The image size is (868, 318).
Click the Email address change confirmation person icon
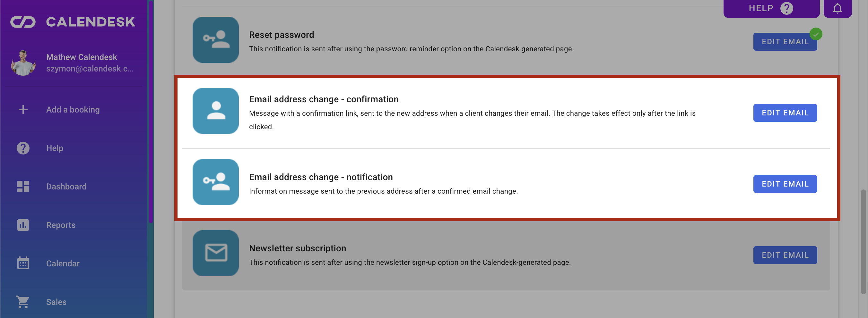pyautogui.click(x=216, y=111)
